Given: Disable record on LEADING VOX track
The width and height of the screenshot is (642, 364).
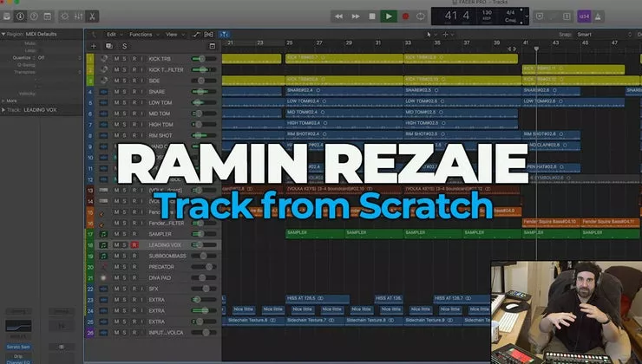Looking at the screenshot, I should [134, 245].
